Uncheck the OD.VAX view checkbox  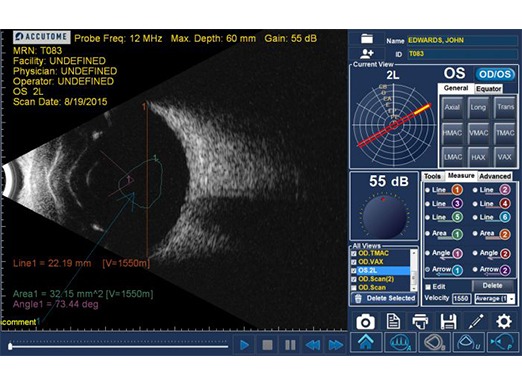354,262
